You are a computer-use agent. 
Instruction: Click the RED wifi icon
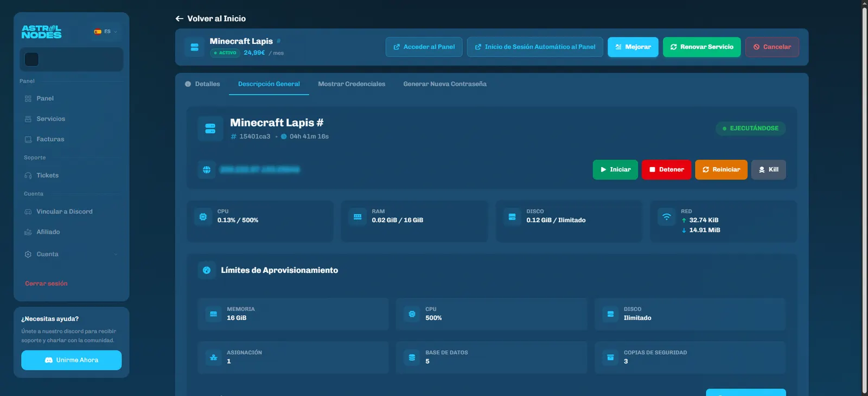pos(667,217)
